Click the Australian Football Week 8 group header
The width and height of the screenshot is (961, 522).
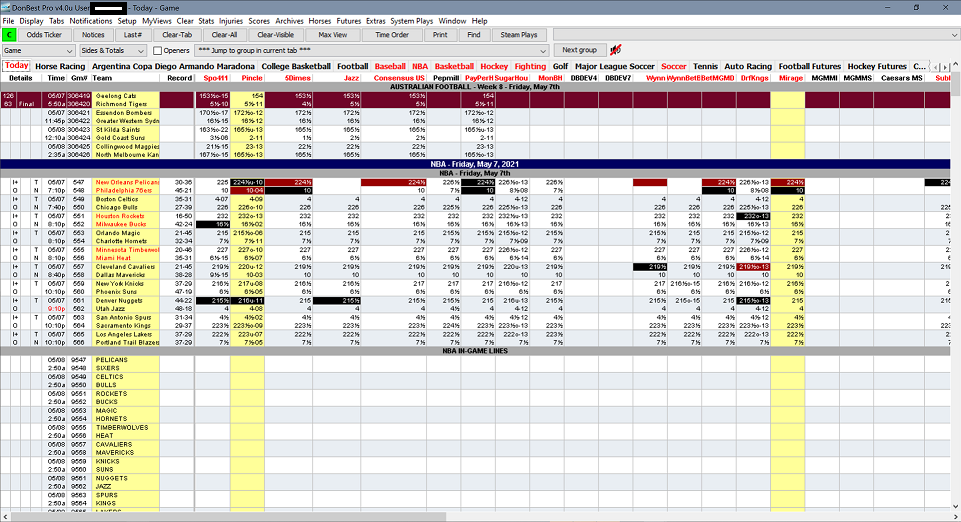[476, 87]
